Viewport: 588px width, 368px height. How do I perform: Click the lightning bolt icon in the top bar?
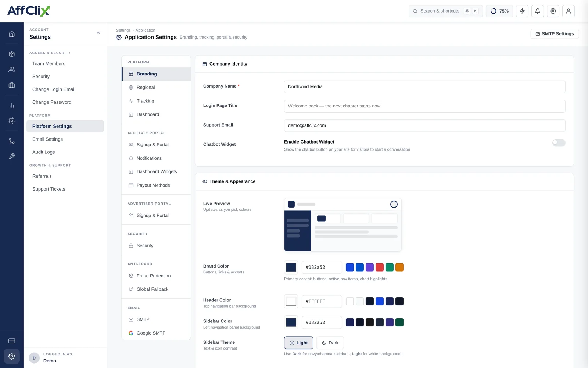pos(522,11)
